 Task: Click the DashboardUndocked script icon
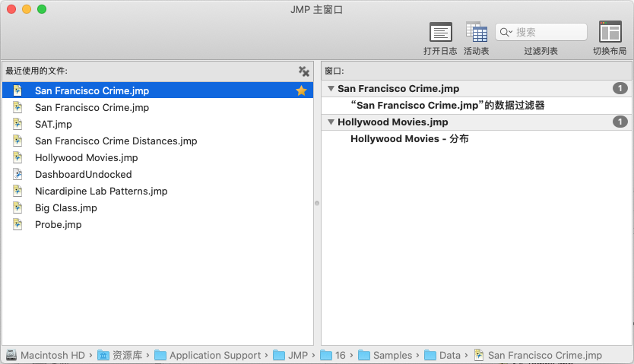click(x=17, y=174)
